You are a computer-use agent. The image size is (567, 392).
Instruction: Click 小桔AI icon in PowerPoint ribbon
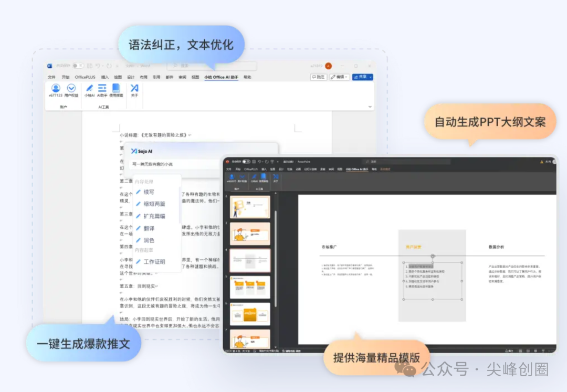[254, 177]
